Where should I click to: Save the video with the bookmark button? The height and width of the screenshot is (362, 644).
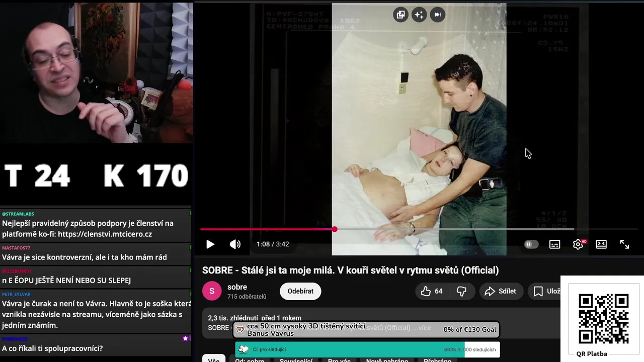tap(545, 291)
